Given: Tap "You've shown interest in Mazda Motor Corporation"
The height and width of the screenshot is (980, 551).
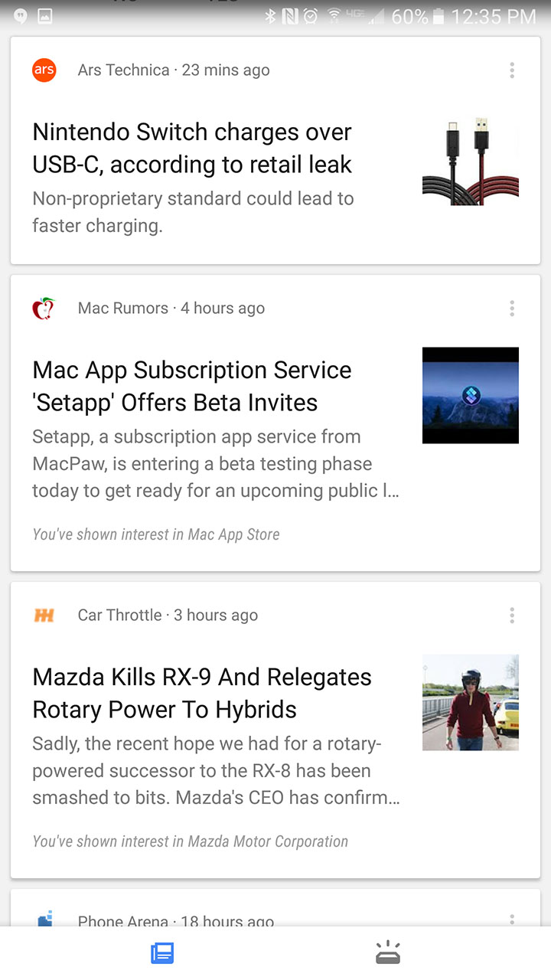Looking at the screenshot, I should pyautogui.click(x=190, y=841).
